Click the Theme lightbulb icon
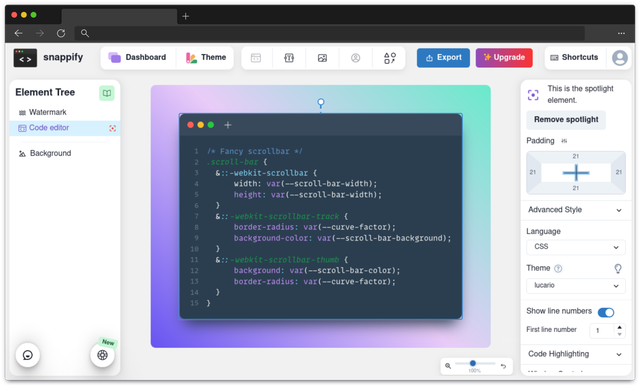Screen dimensions: 640x385 pyautogui.click(x=618, y=268)
